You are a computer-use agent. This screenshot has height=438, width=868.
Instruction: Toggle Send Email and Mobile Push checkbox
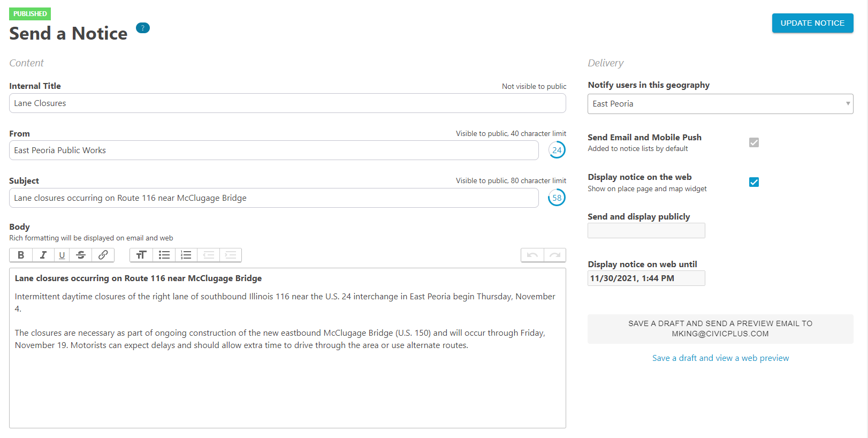(x=754, y=142)
